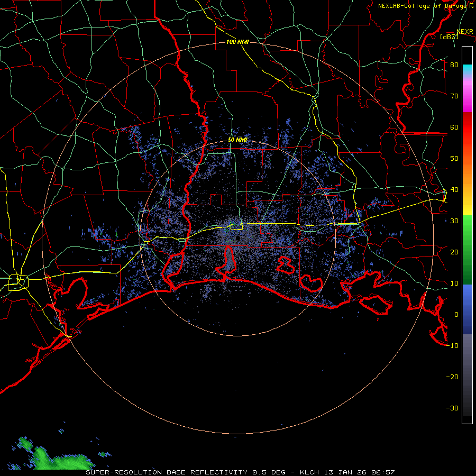Click the -10 dBZ scale label
Screen dimensions: 476x476
point(452,346)
